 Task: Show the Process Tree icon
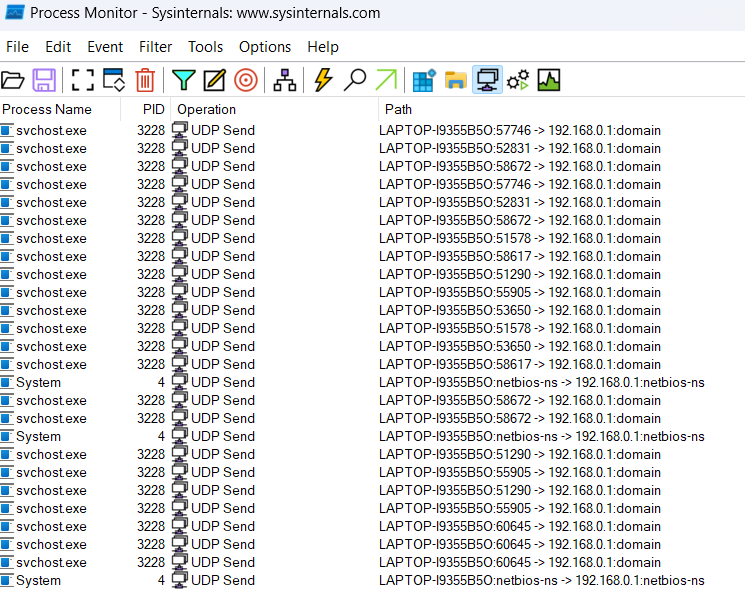285,80
